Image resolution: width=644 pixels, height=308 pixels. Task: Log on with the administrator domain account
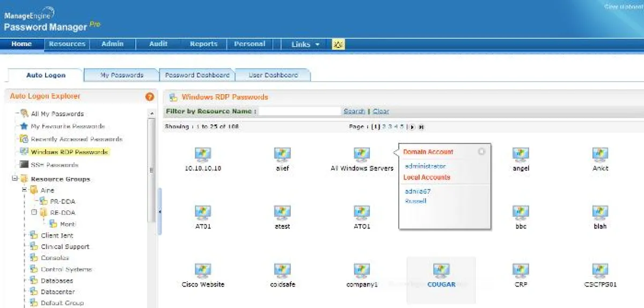click(x=426, y=167)
